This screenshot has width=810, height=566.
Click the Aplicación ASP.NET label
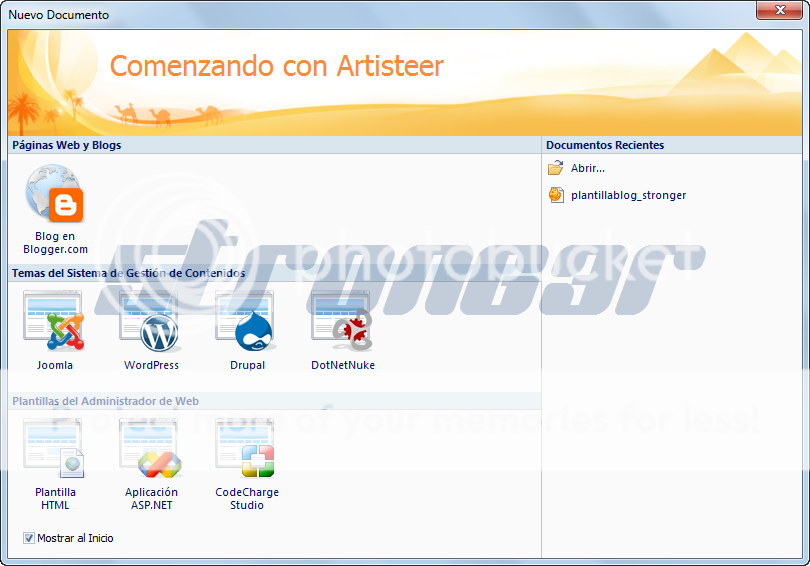[151, 499]
